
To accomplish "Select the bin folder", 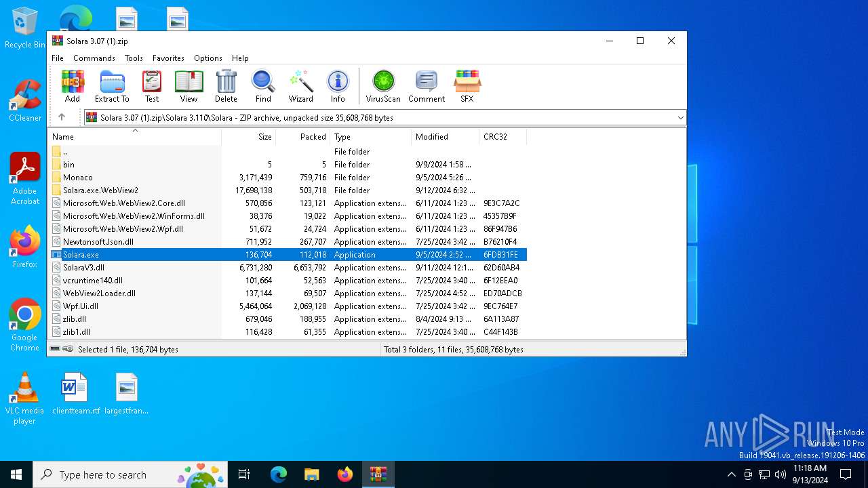I will [288, 165].
